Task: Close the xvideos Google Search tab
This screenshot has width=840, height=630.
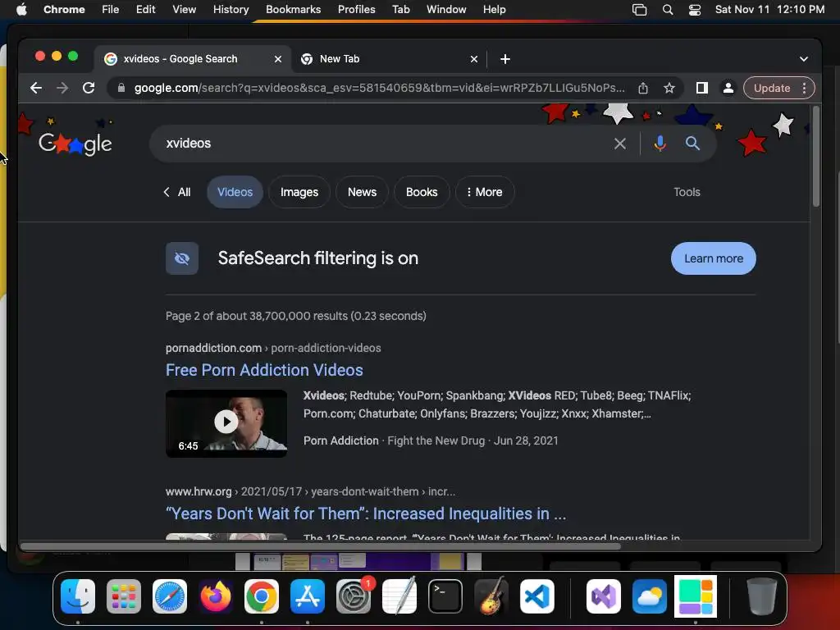Action: (x=278, y=59)
